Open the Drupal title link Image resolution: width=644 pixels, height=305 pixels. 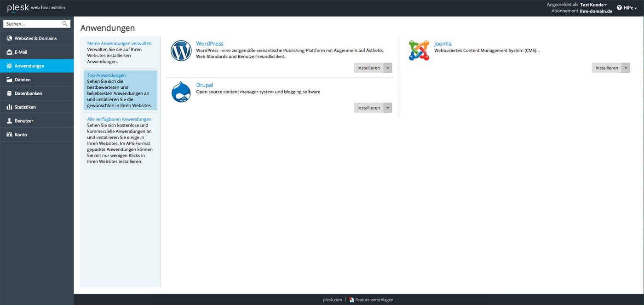(x=205, y=85)
